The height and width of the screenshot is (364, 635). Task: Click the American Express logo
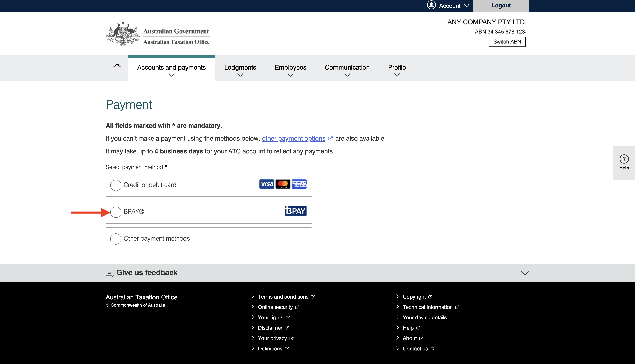[299, 184]
